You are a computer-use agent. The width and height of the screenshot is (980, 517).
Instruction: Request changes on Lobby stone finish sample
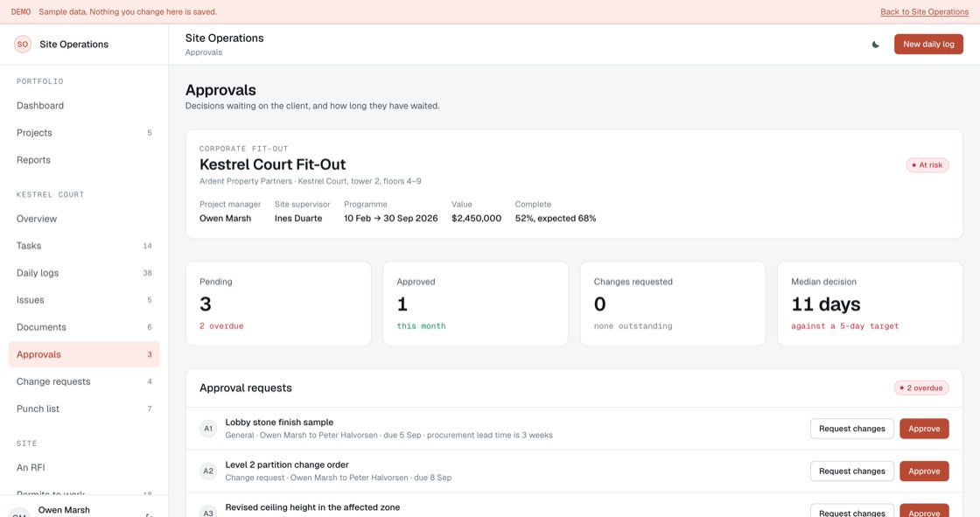coord(852,429)
